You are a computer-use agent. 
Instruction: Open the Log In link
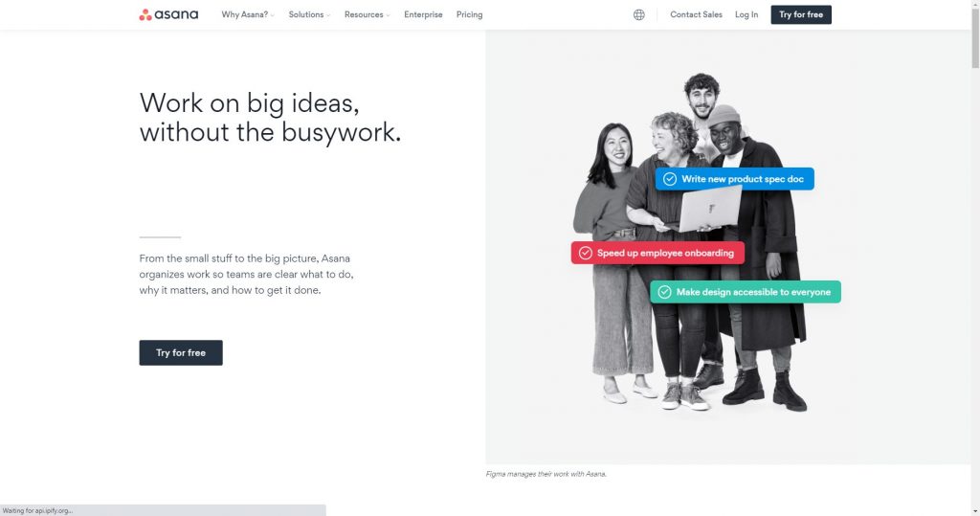[746, 14]
